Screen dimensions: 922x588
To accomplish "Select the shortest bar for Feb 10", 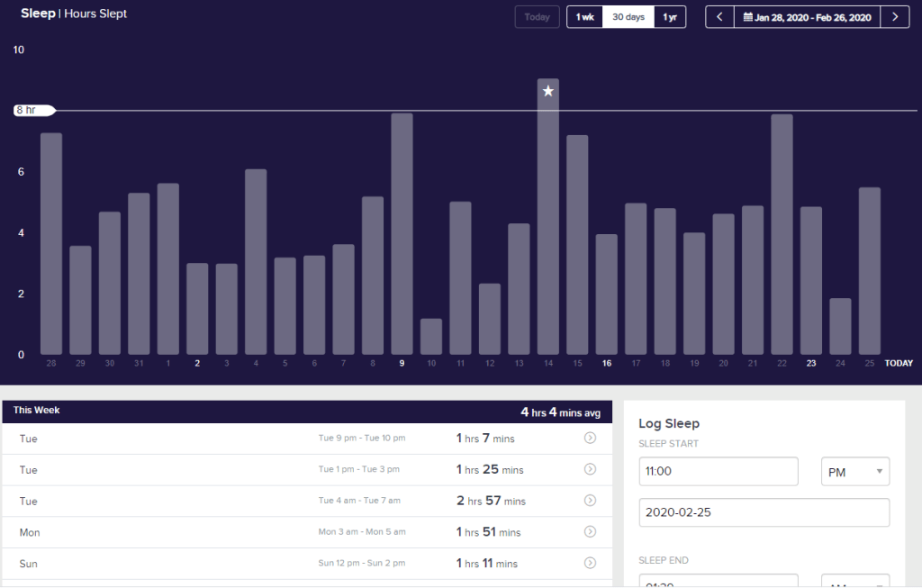I will [x=431, y=337].
